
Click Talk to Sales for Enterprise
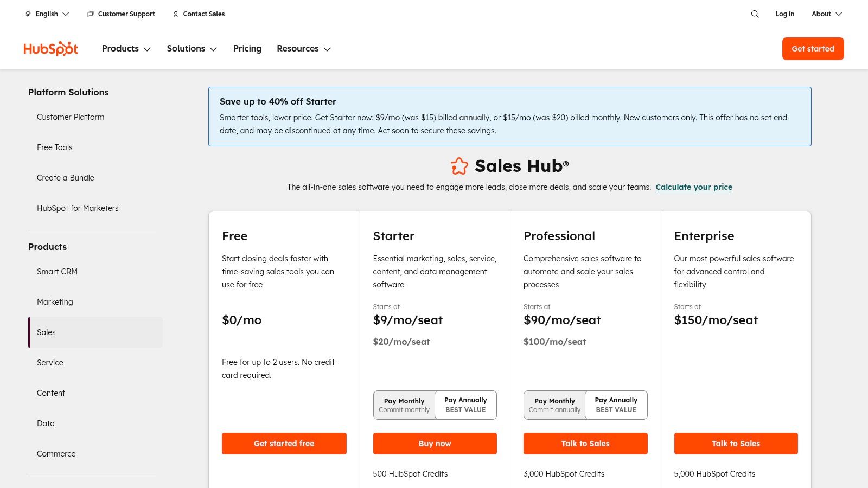736,443
